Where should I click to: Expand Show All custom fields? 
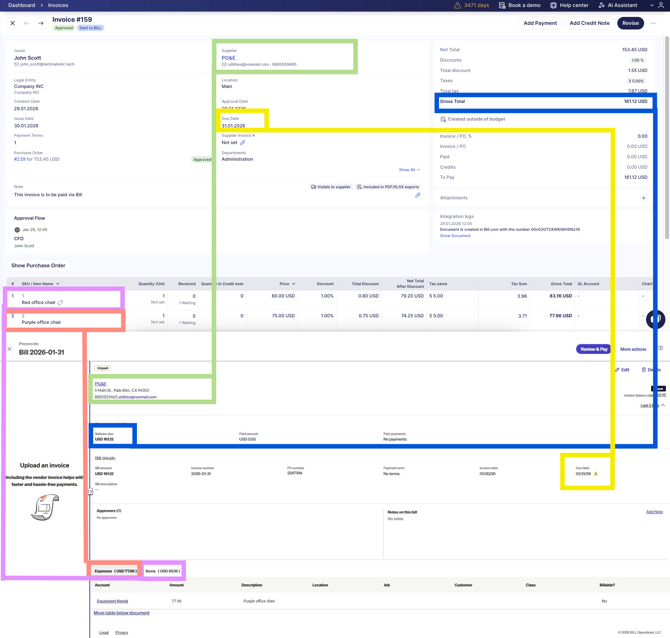coord(409,170)
